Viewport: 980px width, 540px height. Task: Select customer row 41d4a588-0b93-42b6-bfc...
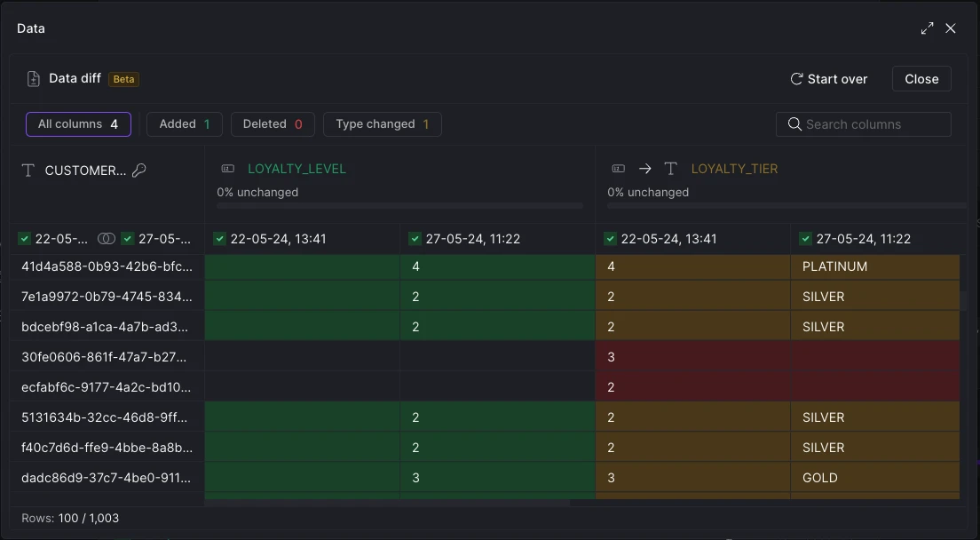coord(107,266)
